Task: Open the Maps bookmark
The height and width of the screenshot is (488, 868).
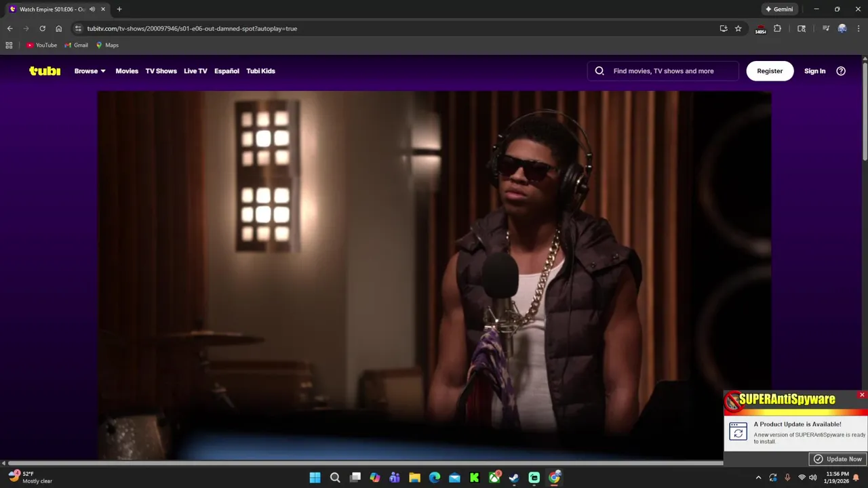Action: (107, 45)
